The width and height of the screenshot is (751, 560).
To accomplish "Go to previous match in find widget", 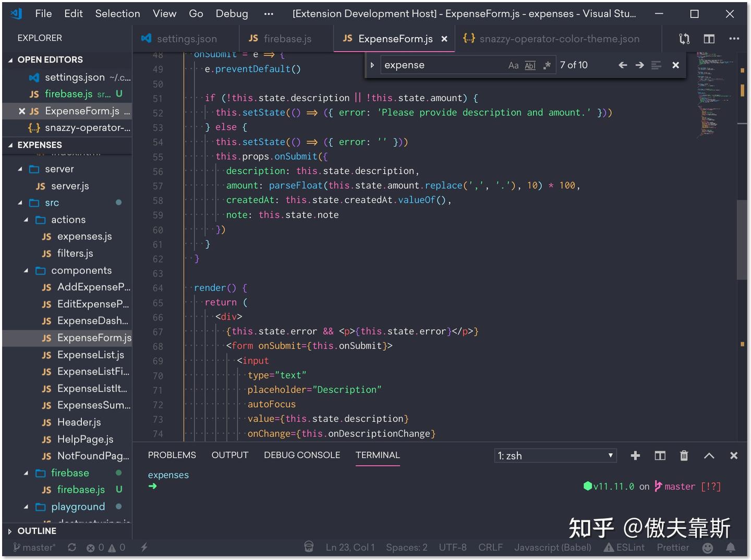I will pos(623,65).
